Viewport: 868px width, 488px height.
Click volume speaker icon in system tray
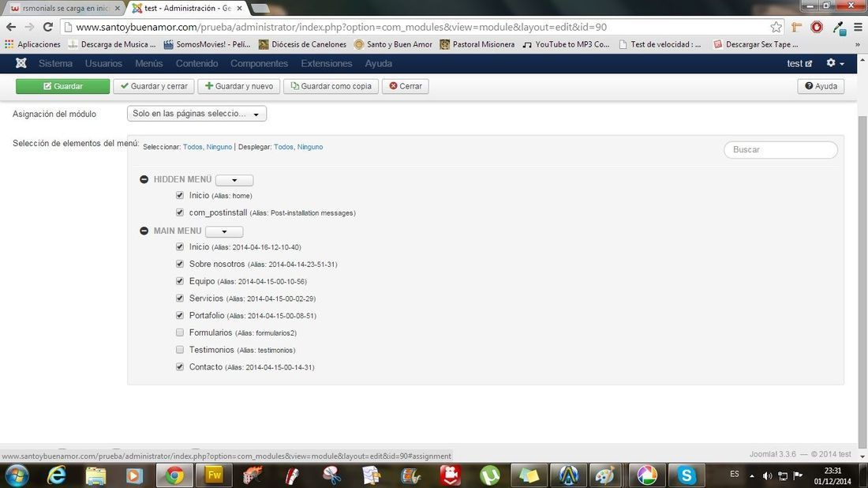tap(767, 476)
